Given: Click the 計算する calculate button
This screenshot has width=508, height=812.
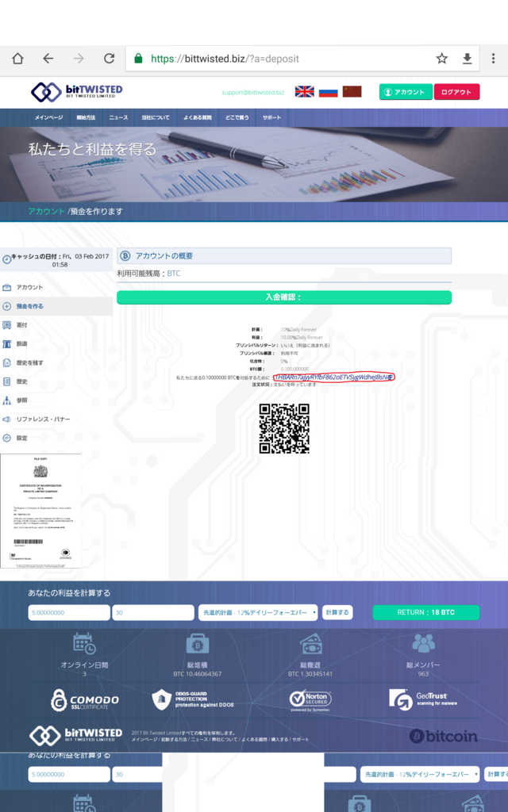Looking at the screenshot, I should pyautogui.click(x=337, y=613).
